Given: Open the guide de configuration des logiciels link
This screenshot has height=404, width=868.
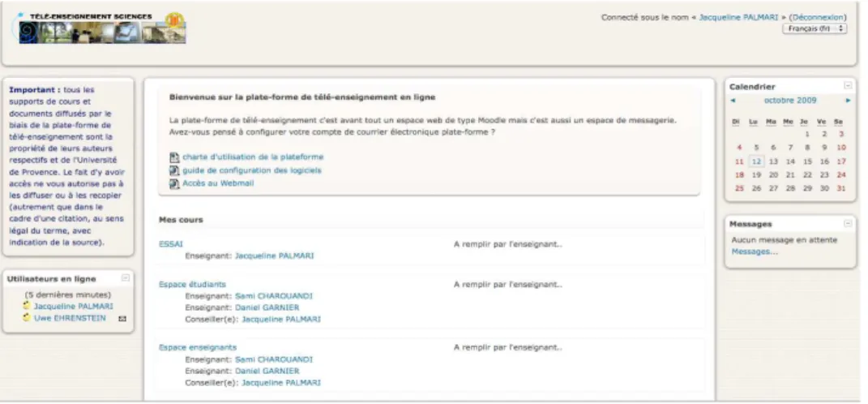Looking at the screenshot, I should [252, 170].
